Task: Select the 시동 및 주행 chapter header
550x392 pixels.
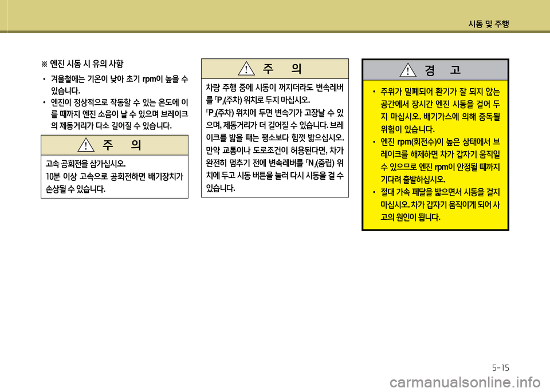Action: 489,24
